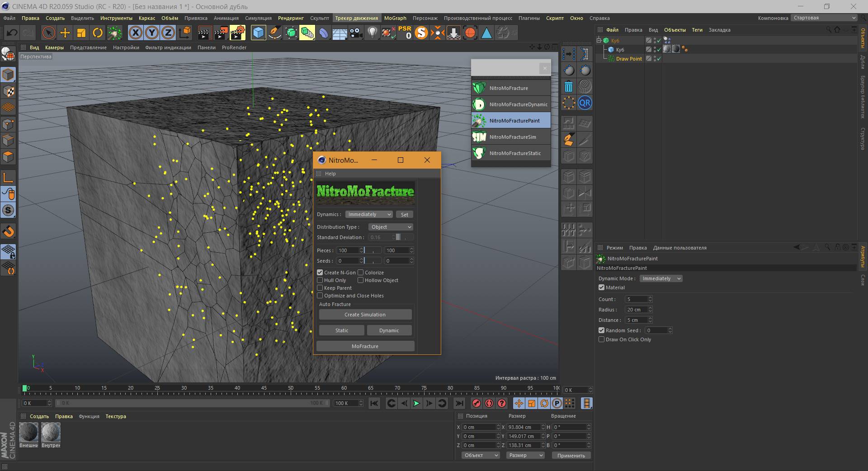Open the Плагины menu
Image resolution: width=868 pixels, height=471 pixels.
point(529,18)
